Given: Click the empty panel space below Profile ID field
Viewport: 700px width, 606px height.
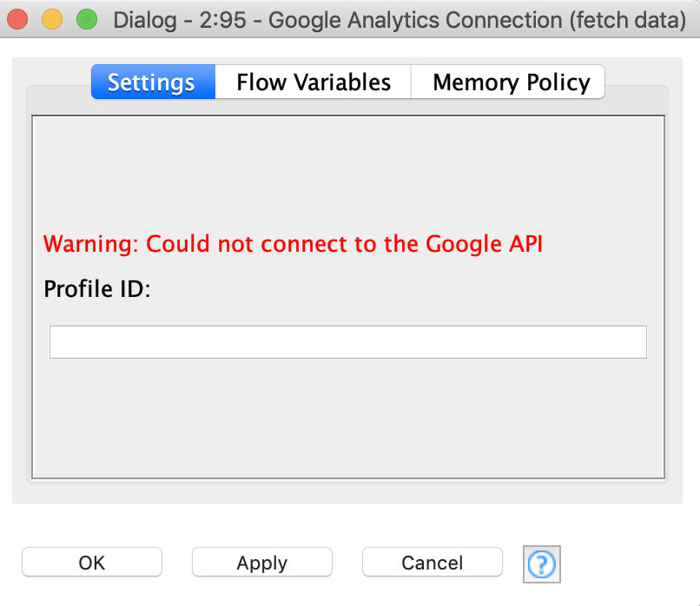Looking at the screenshot, I should click(x=347, y=417).
